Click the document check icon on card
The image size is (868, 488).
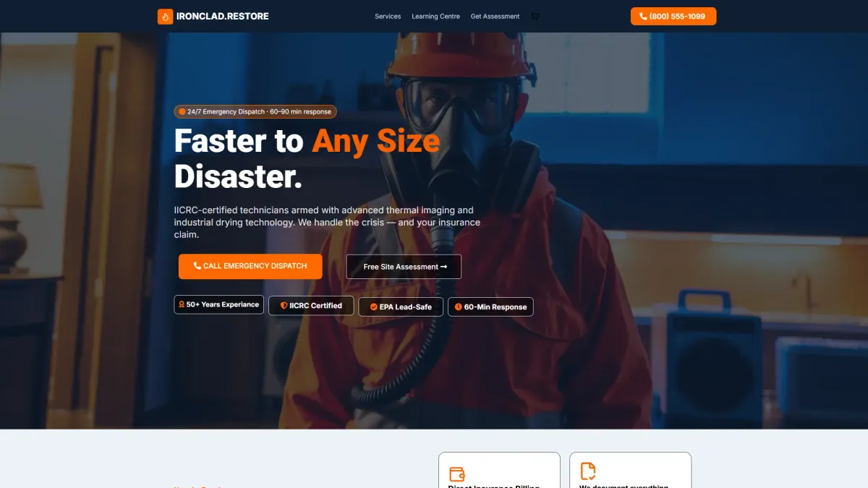[588, 471]
